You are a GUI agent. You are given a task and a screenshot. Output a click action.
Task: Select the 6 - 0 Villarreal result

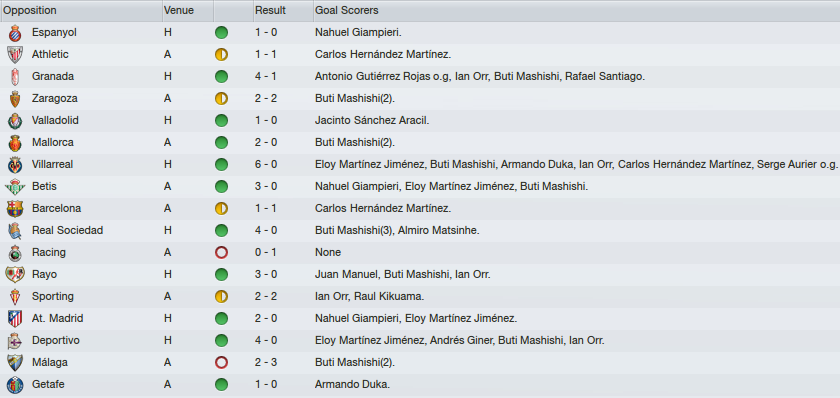(266, 164)
